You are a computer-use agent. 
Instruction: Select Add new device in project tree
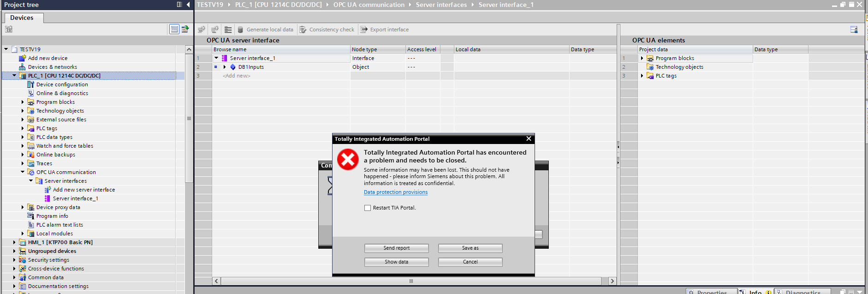click(48, 58)
